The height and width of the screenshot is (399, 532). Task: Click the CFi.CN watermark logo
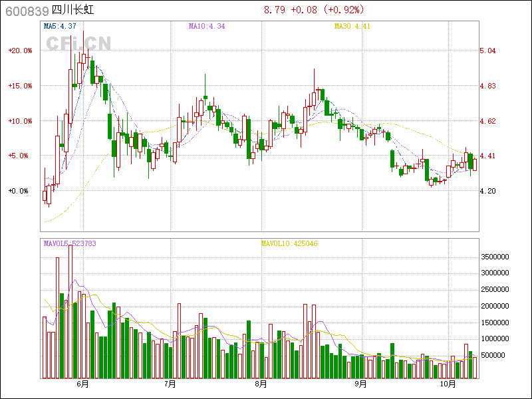point(78,43)
